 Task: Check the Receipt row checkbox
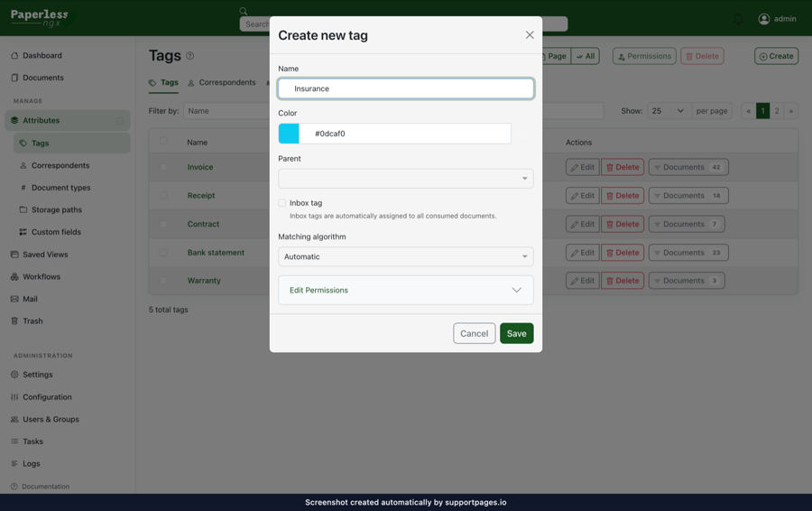[163, 195]
